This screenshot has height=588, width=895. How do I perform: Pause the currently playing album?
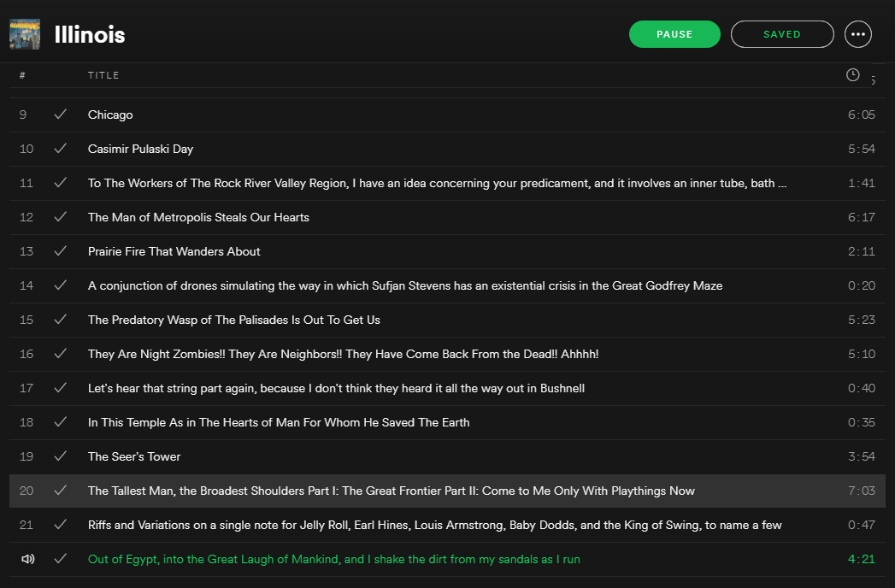point(674,34)
